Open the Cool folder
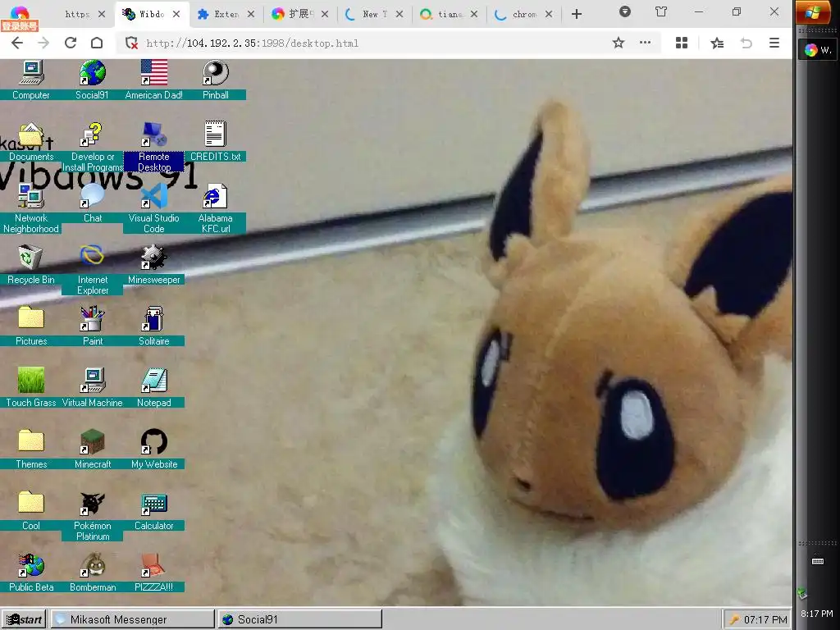 click(31, 510)
